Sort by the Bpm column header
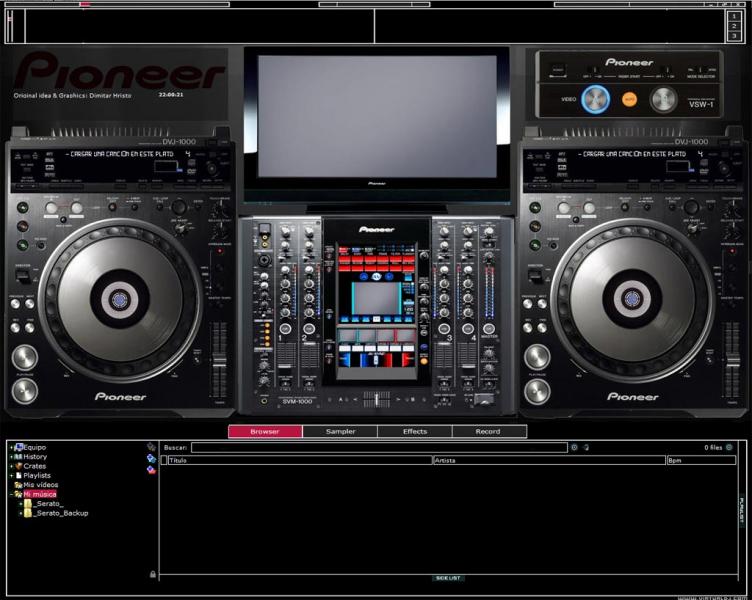The width and height of the screenshot is (752, 600). click(x=701, y=460)
